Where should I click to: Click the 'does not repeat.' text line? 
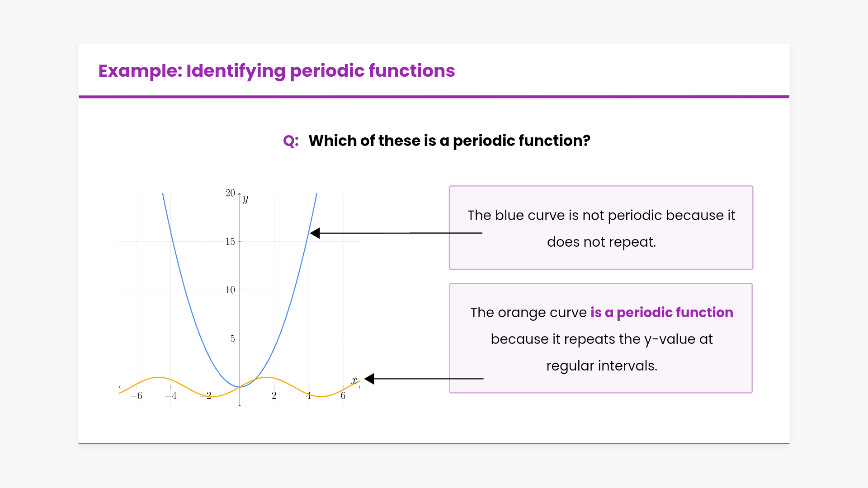(x=601, y=242)
